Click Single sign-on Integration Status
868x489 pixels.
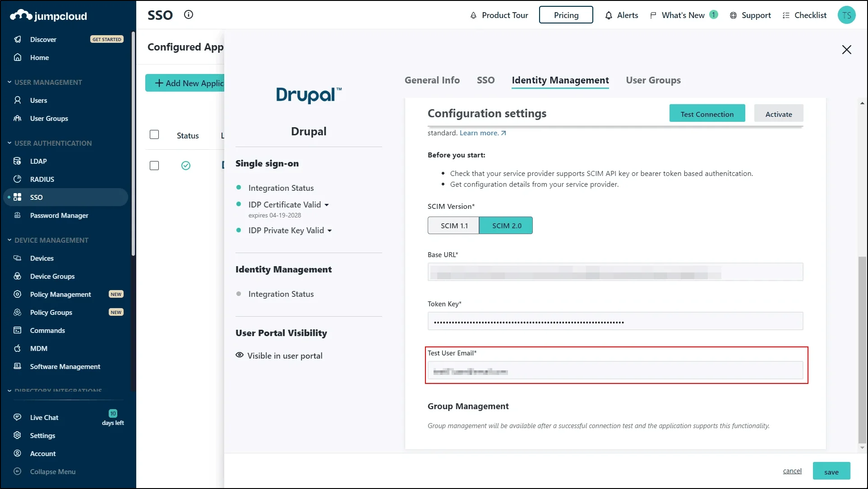281,188
